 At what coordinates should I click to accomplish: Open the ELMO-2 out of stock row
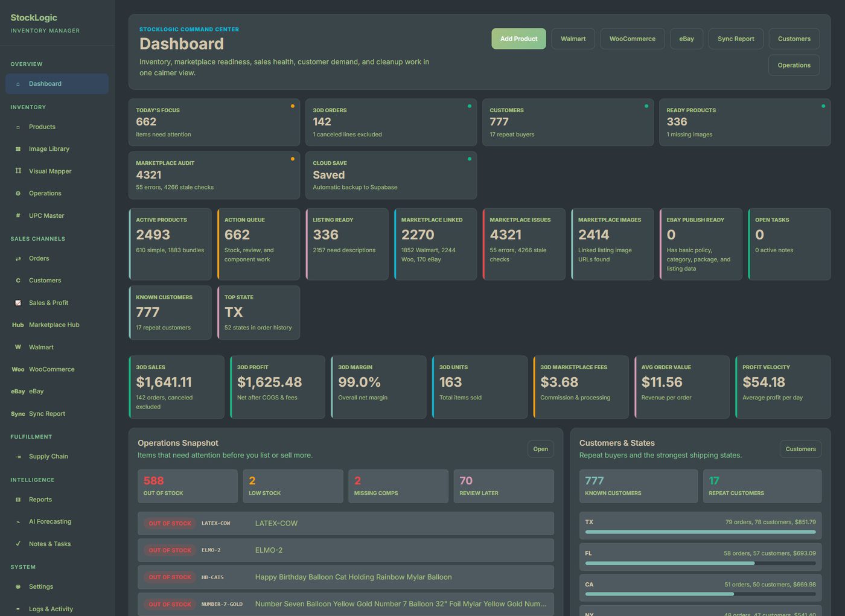[346, 550]
